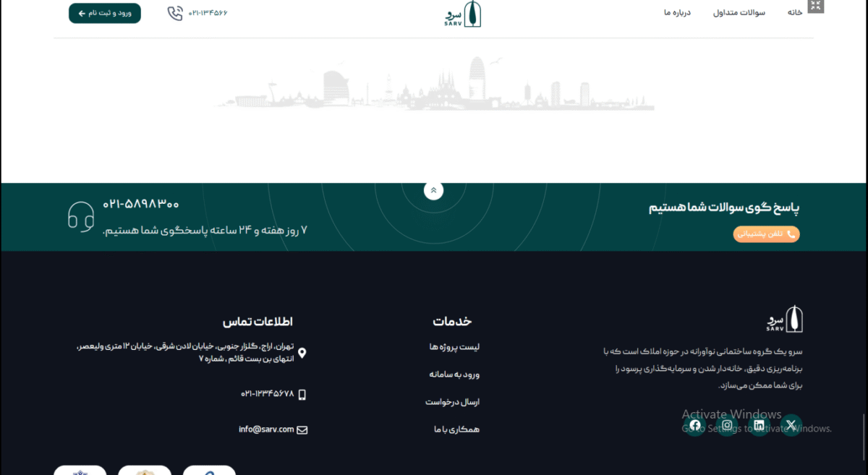
Task: Click the location pin icon by the address
Action: click(302, 353)
